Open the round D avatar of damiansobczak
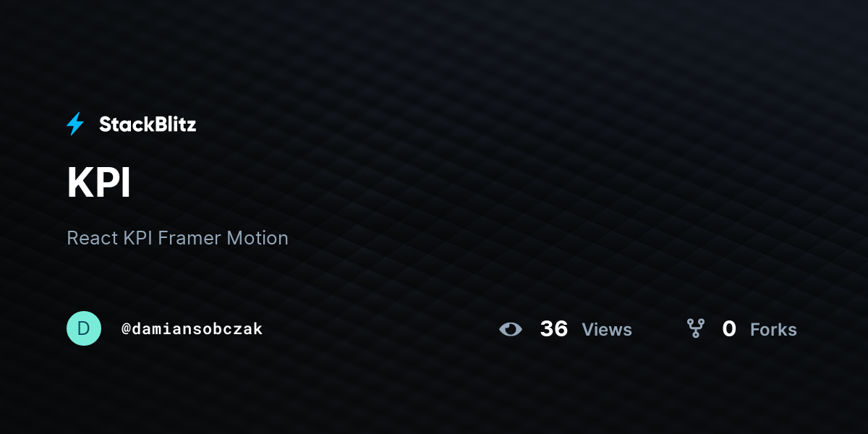868x434 pixels. [x=84, y=328]
